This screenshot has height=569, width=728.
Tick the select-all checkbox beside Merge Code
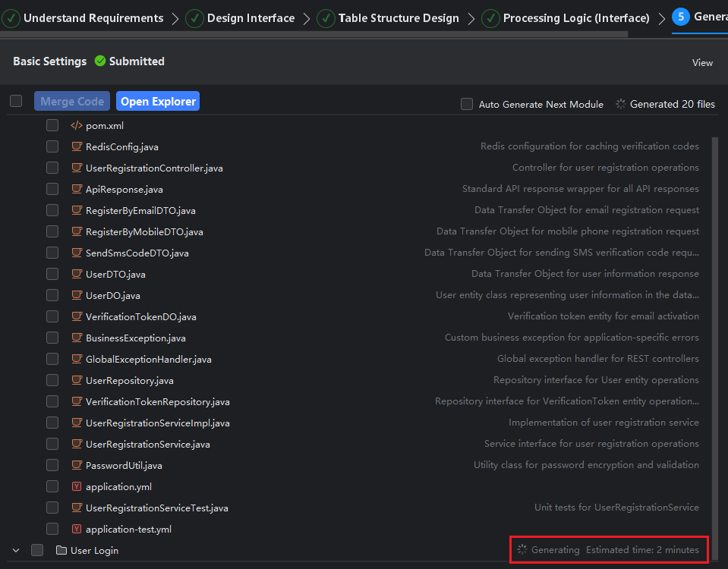point(16,102)
